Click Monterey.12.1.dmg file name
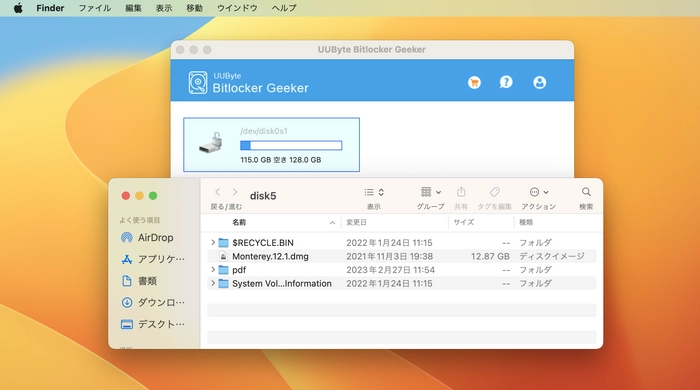 tap(270, 256)
